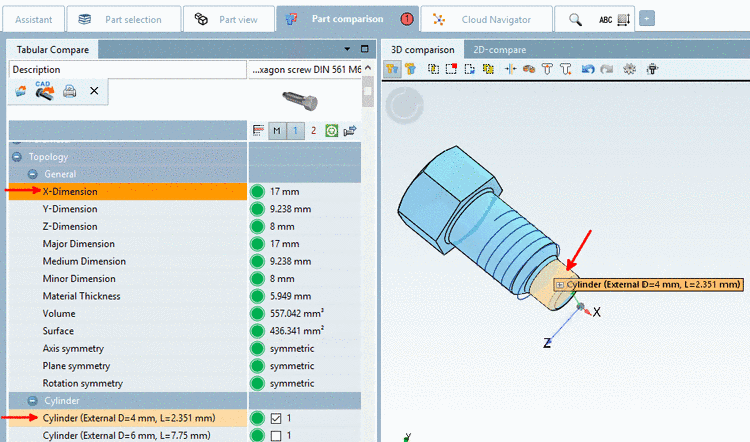This screenshot has width=750, height=442.
Task: Click the yellow selection box icon in 3D toolbar
Action: pyautogui.click(x=433, y=69)
